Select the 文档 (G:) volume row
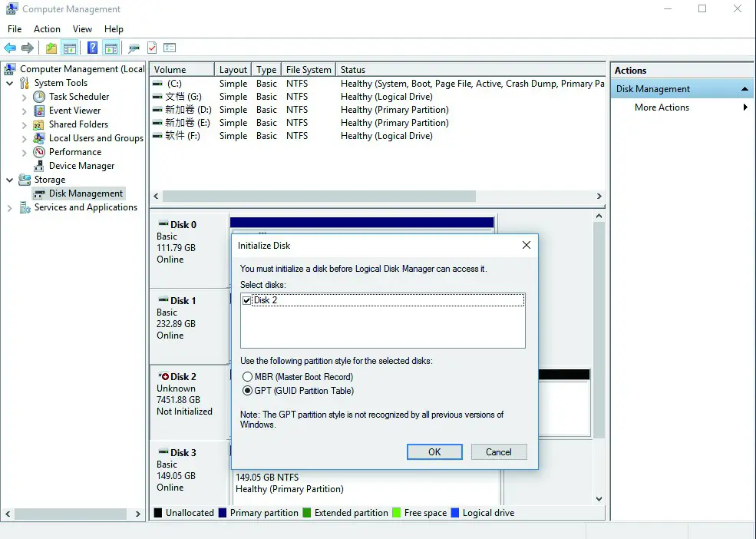Screen dimensions: 756x539 (x=377, y=97)
